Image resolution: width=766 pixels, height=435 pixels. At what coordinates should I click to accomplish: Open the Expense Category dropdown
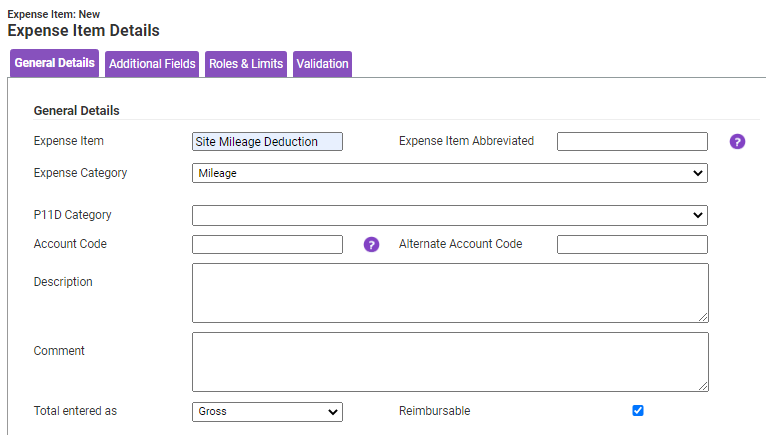449,173
